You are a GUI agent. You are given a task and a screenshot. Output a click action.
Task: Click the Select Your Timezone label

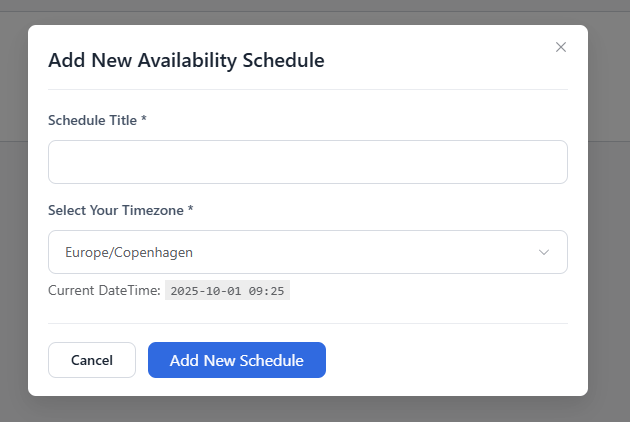click(116, 210)
